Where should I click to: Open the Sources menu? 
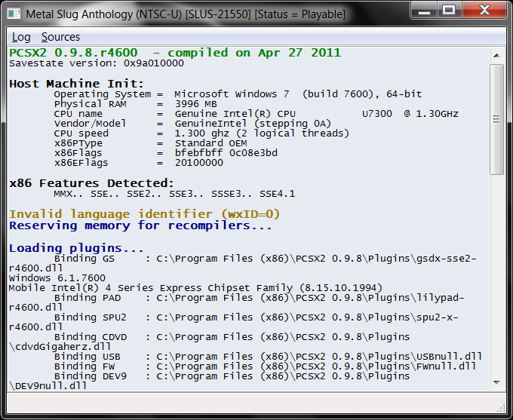click(x=60, y=37)
